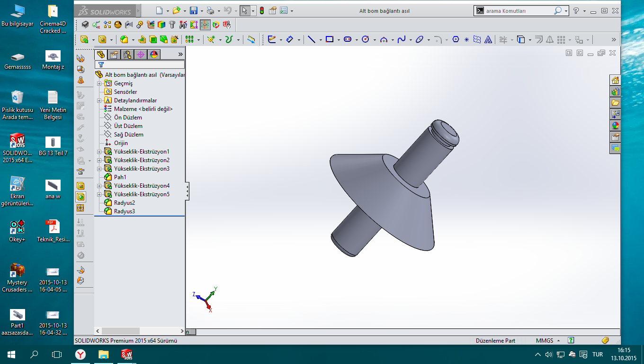Expand Yükseklik-Ekstrüzyon3 node
644x364 pixels.
coord(99,169)
